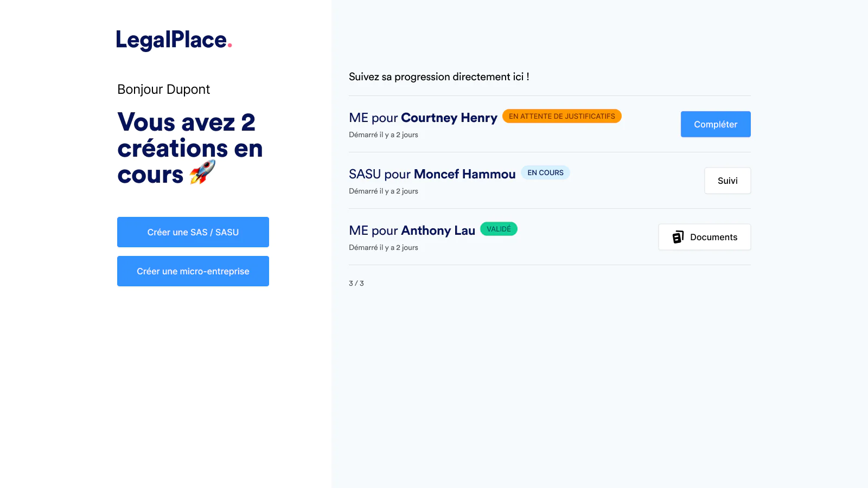The height and width of the screenshot is (488, 868).
Task: Start creating a SAS / SASU
Action: (x=193, y=232)
